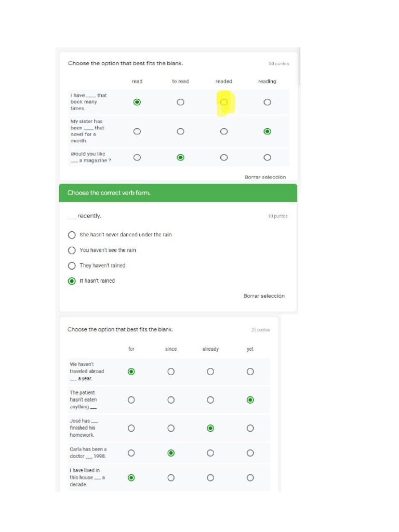Image resolution: width=399 pixels, height=532 pixels.
Task: Select 'reading' for 'My sister has been' row
Action: pyautogui.click(x=267, y=131)
